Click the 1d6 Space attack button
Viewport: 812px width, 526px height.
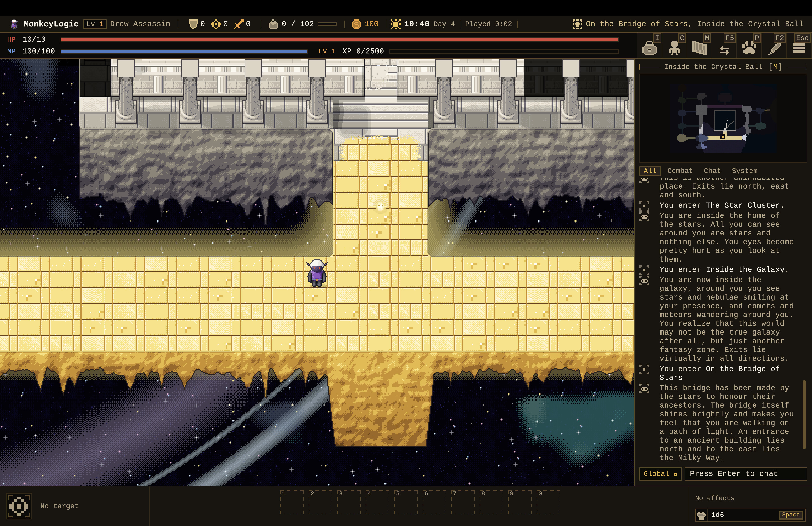[x=751, y=515]
